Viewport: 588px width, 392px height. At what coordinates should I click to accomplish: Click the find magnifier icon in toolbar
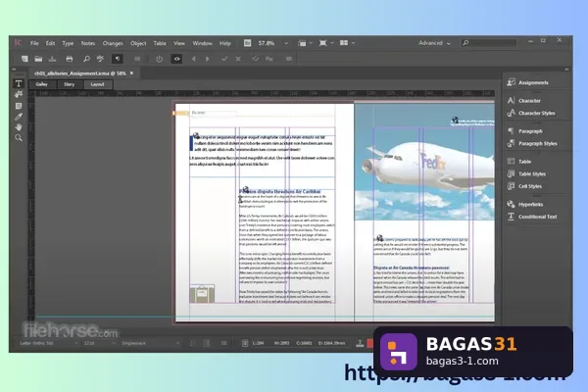pos(86,59)
